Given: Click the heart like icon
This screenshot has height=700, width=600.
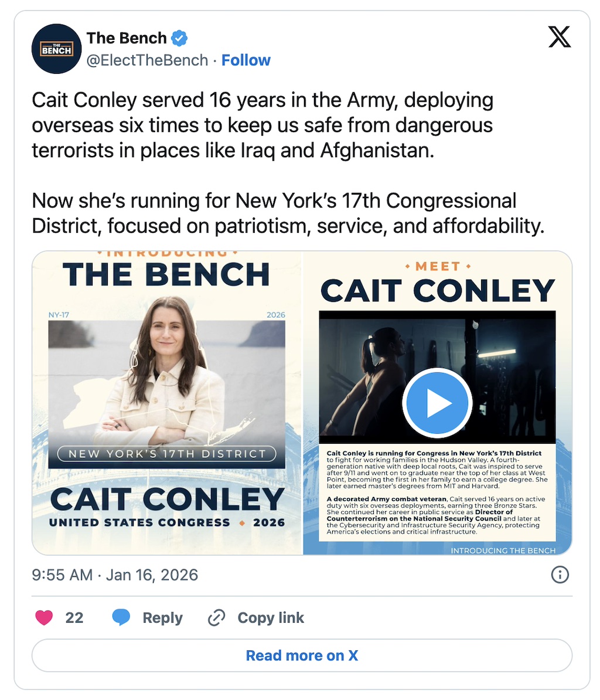Looking at the screenshot, I should [44, 617].
